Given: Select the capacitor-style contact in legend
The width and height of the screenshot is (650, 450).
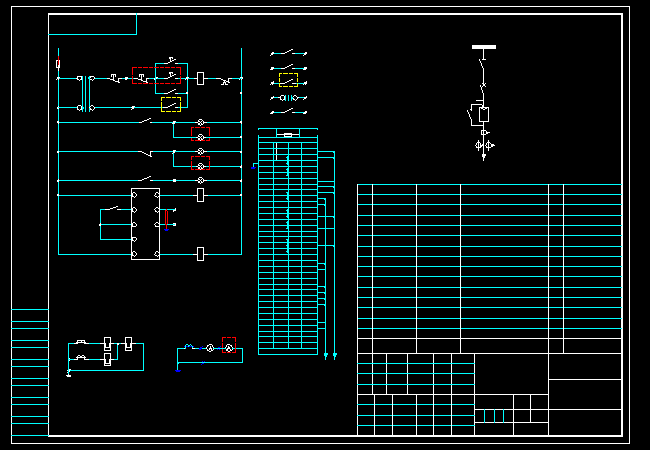Looking at the screenshot, I should [289, 98].
